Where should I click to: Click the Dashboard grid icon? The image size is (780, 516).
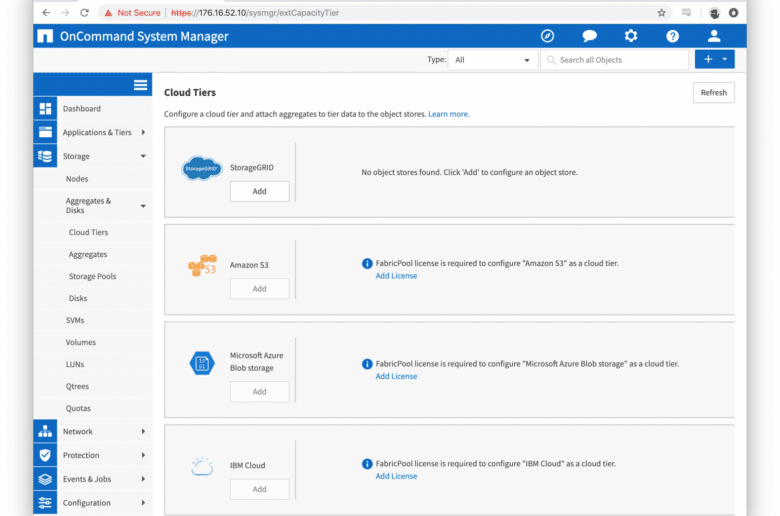point(45,108)
